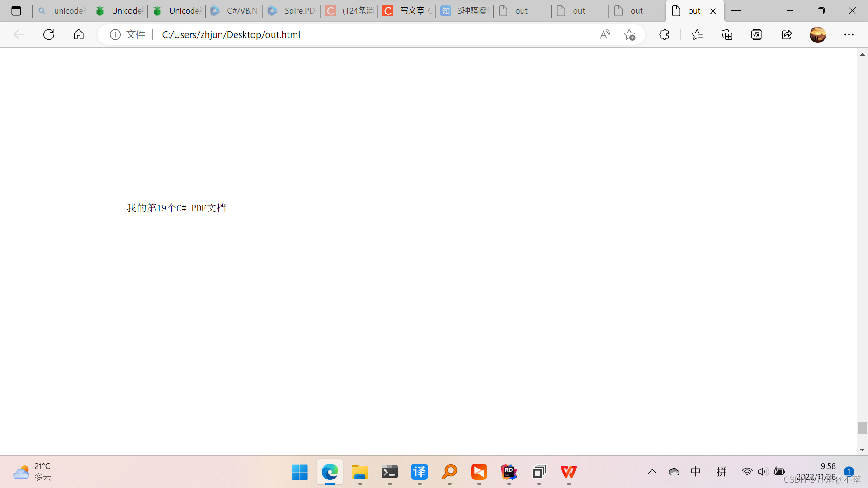Click the Share icon in toolbar
The height and width of the screenshot is (488, 868).
(x=787, y=34)
